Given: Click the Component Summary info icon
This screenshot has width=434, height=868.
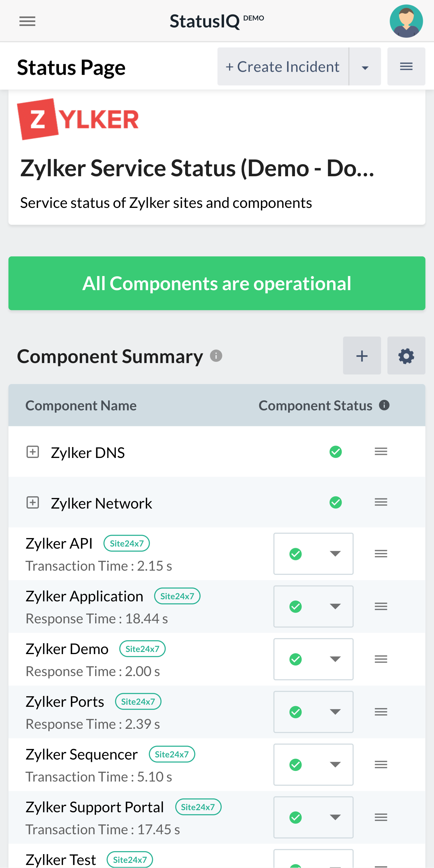Looking at the screenshot, I should click(216, 356).
